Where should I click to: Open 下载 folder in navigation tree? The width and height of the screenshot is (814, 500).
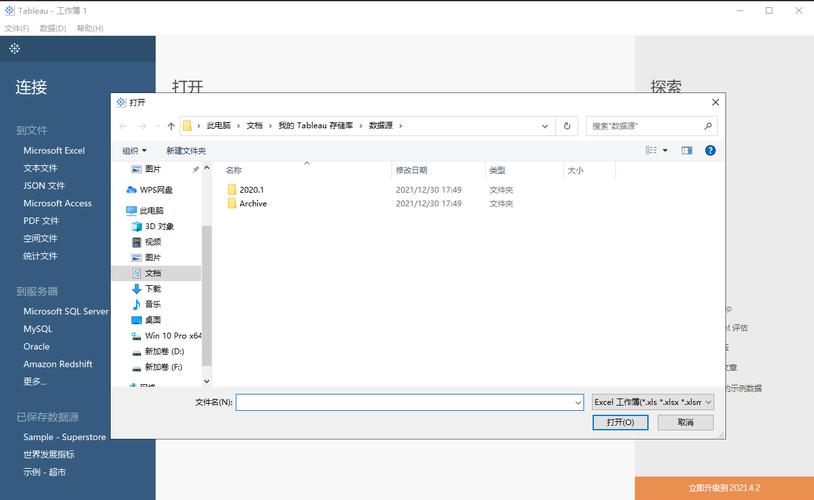click(x=146, y=289)
